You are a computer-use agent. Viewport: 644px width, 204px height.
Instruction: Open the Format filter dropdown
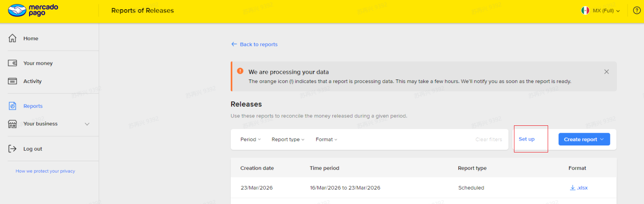(x=327, y=139)
